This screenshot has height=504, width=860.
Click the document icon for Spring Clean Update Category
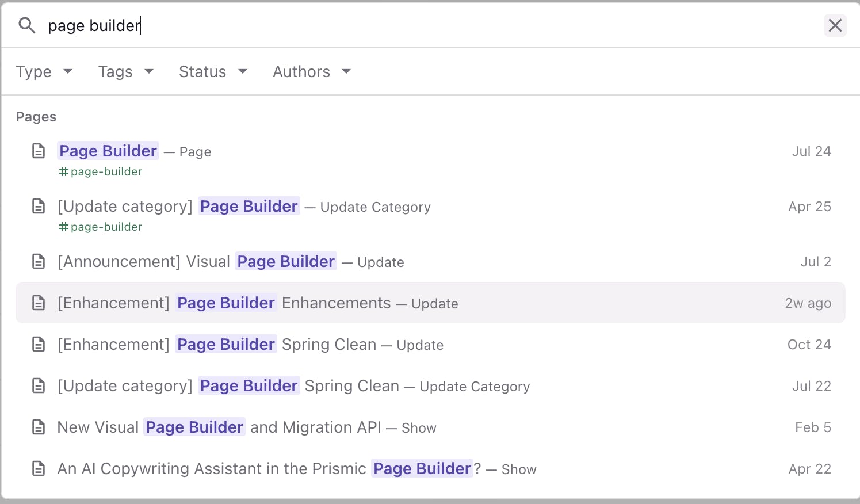39,386
